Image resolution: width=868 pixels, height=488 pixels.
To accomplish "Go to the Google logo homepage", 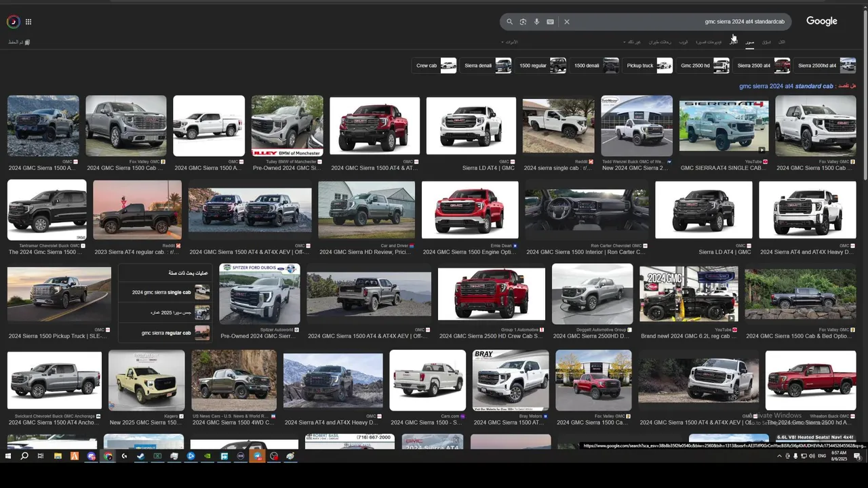I will 822,22.
